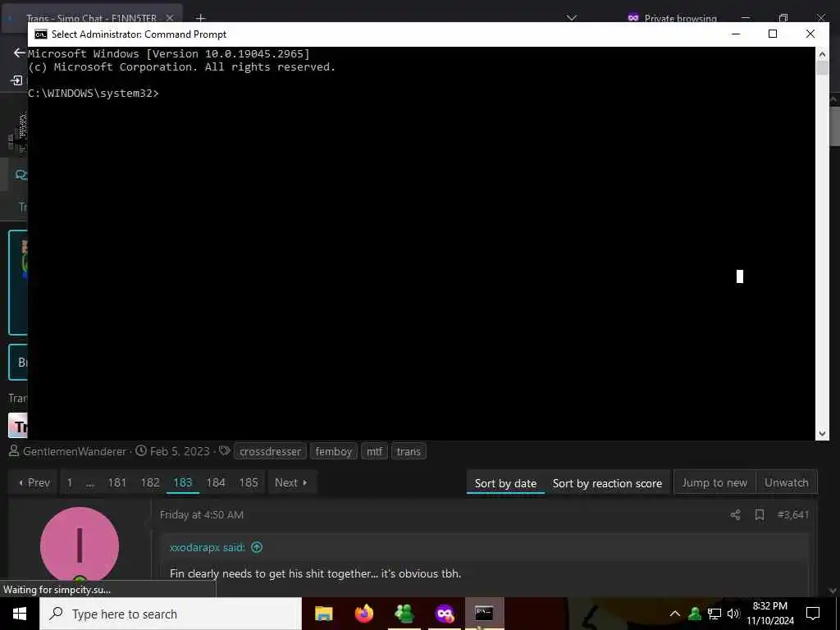
Task: Open the xxodarapx said quote link
Action: coord(207,547)
